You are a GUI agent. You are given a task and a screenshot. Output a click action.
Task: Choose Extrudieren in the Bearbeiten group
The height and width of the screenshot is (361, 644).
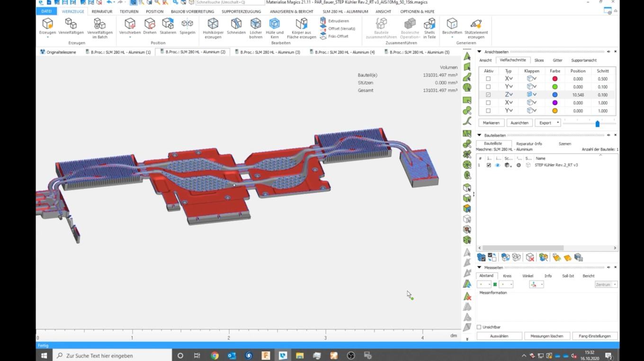(334, 21)
